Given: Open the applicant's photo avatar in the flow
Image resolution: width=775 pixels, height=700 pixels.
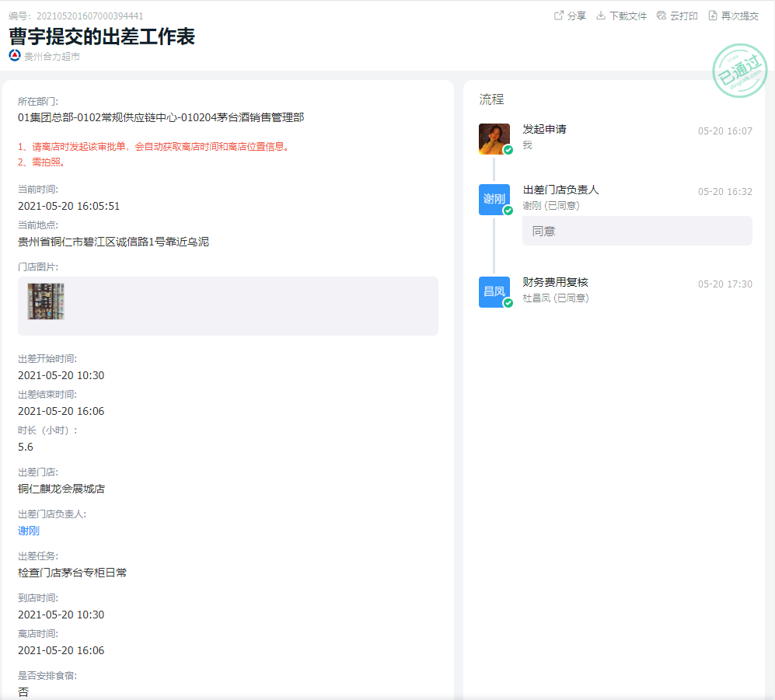Looking at the screenshot, I should (494, 139).
